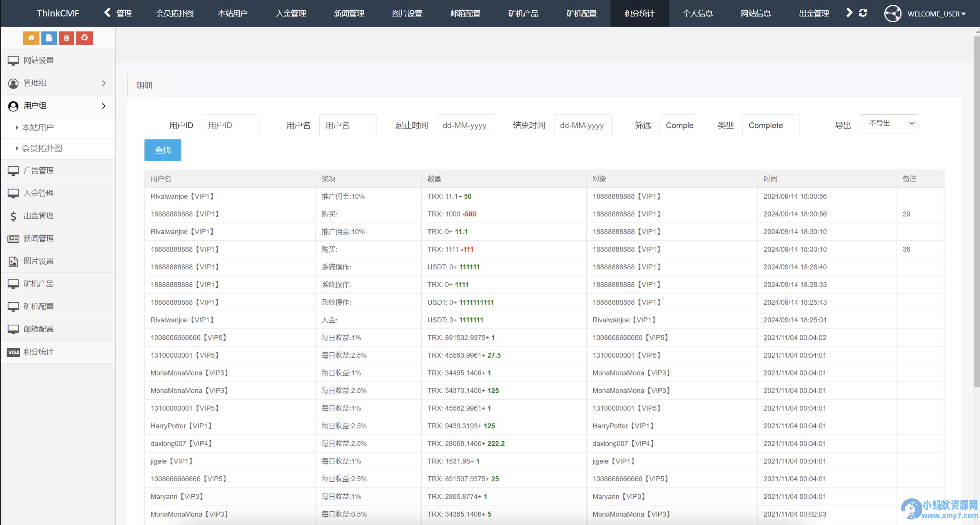Viewport: 980px width, 525px height.
Task: Click the monitor icon beside 邮箱配置 in sidebar
Action: coord(13,329)
